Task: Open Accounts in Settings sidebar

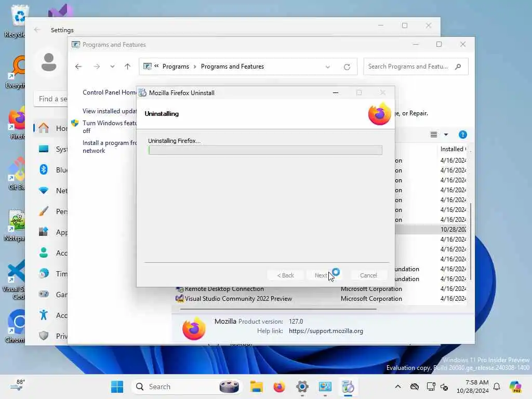Action: tap(51, 253)
